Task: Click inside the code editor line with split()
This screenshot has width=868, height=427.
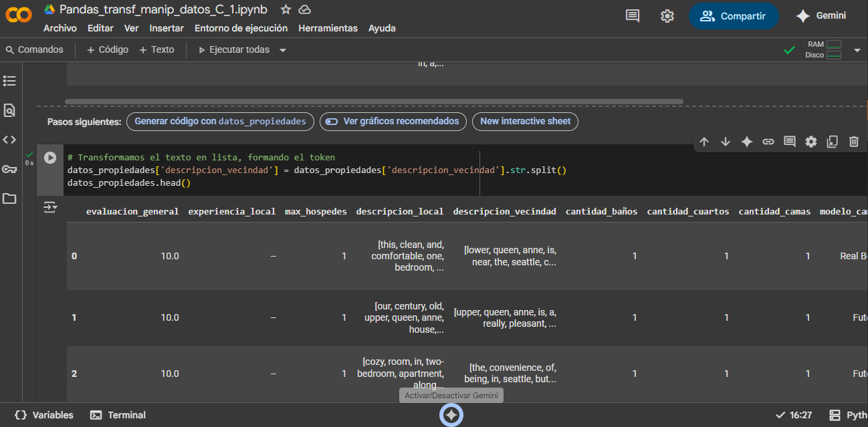Action: coord(317,170)
